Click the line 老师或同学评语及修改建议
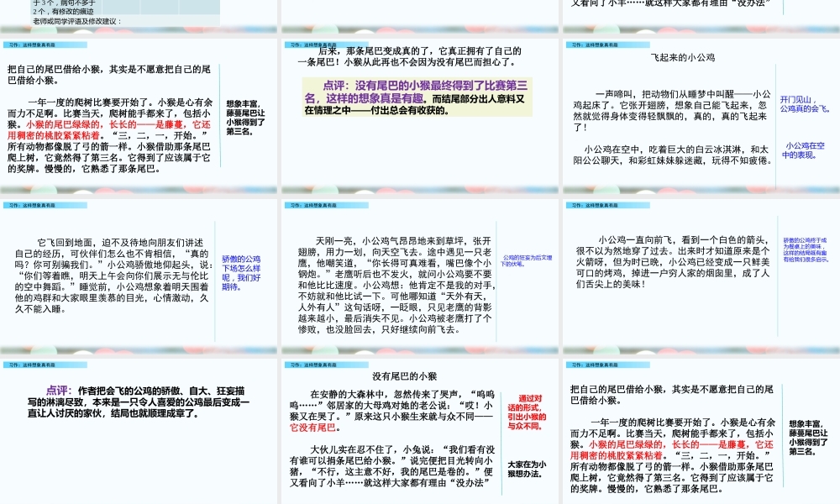The image size is (840, 504). click(76, 21)
